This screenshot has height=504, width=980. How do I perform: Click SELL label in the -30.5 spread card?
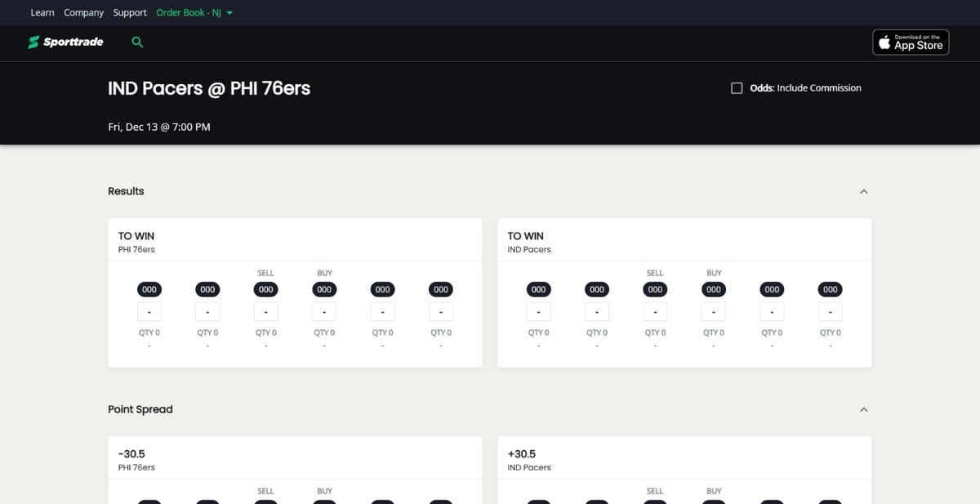pos(265,491)
